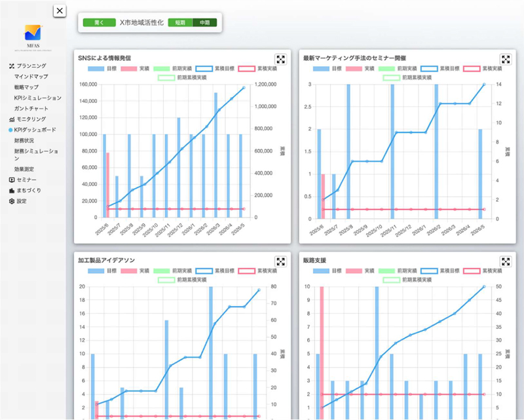Click the SNSによる情報発信 chart title
The image size is (524, 420).
click(105, 58)
